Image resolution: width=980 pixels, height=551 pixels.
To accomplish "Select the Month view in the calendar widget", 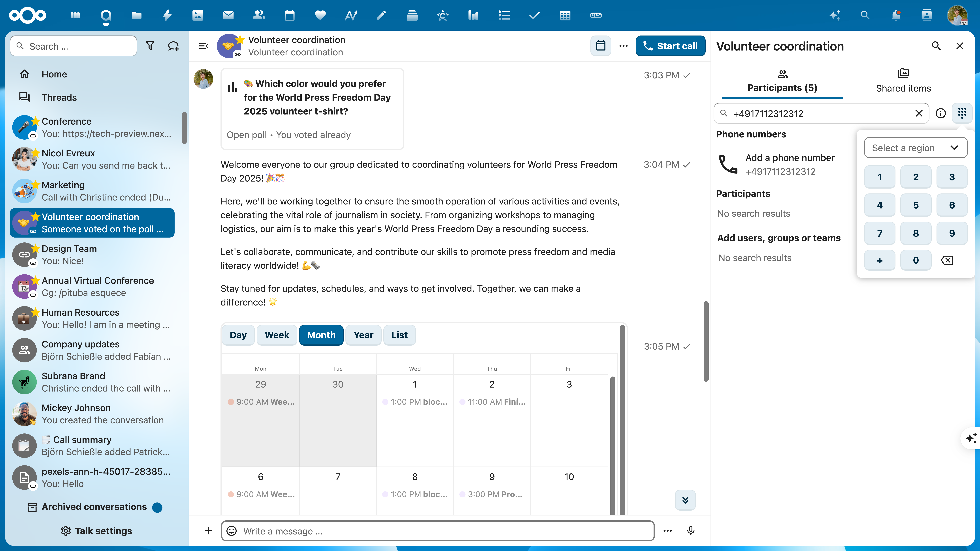I will pos(321,335).
